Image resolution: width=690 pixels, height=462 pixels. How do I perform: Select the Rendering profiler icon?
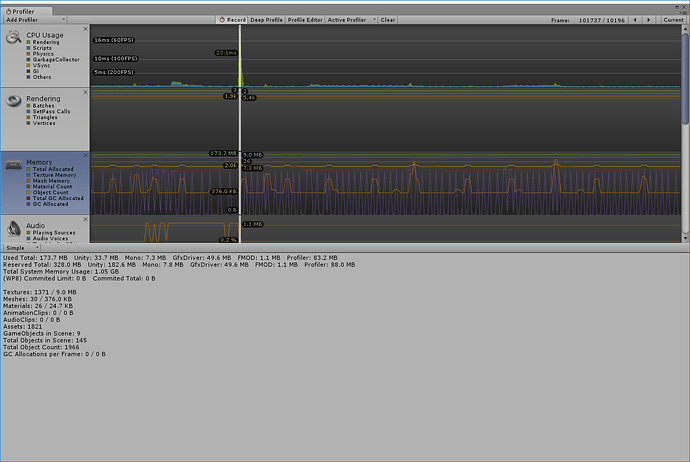pos(13,101)
